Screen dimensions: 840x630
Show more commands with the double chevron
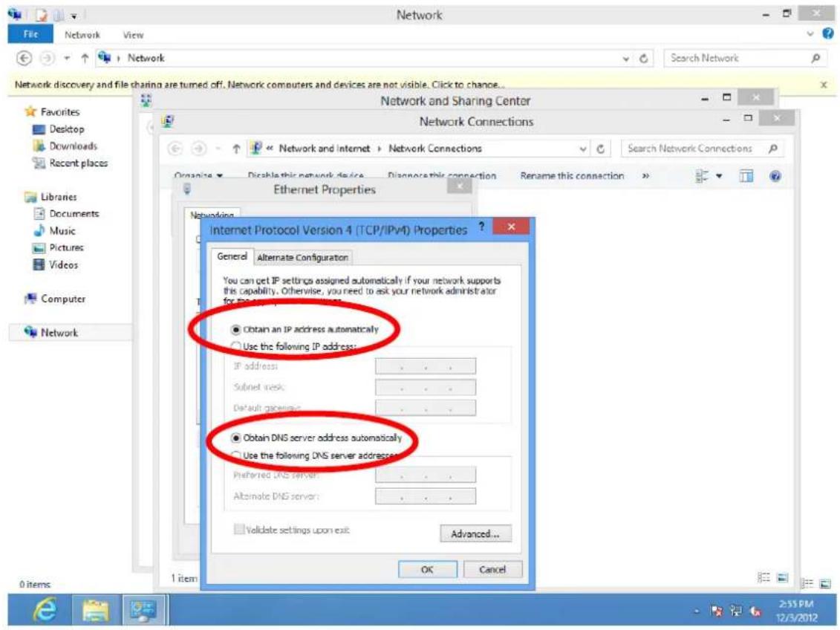(645, 176)
